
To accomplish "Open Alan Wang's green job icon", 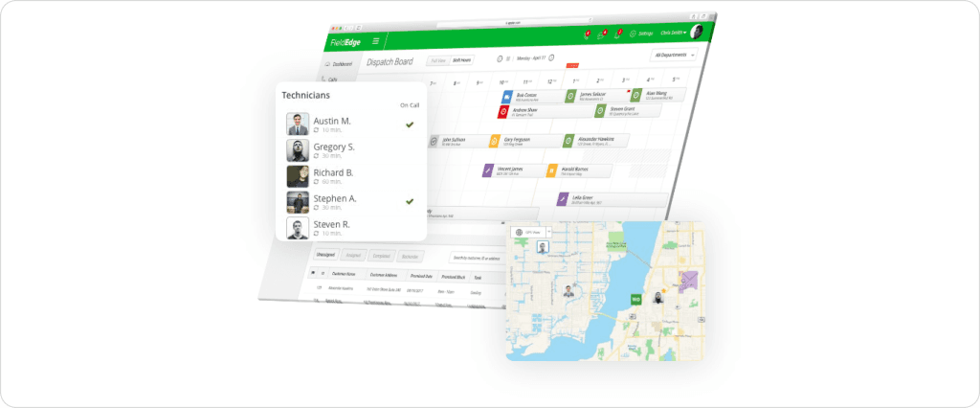I will click(636, 95).
